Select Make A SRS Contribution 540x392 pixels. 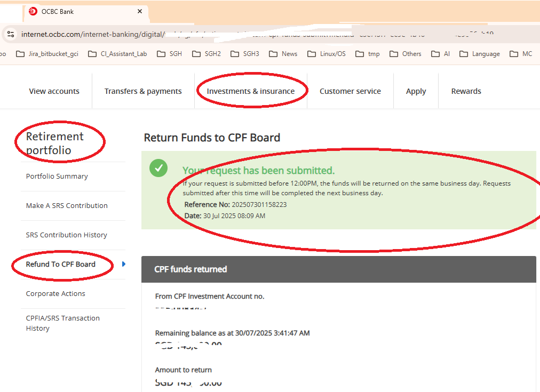pos(67,205)
